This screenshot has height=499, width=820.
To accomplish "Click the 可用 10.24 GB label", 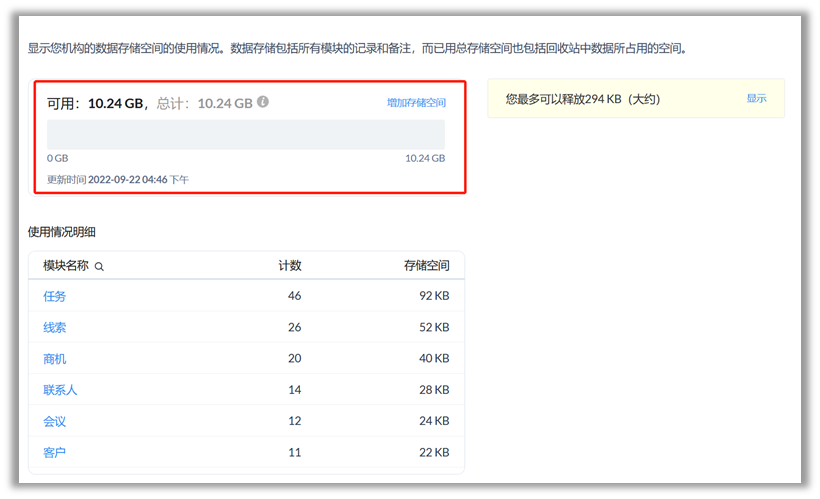I will (x=95, y=103).
